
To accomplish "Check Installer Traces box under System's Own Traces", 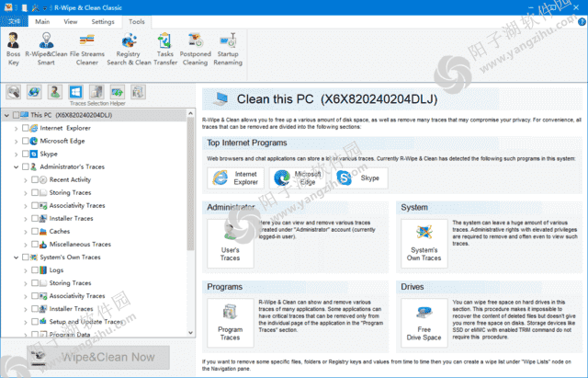I will (x=35, y=308).
